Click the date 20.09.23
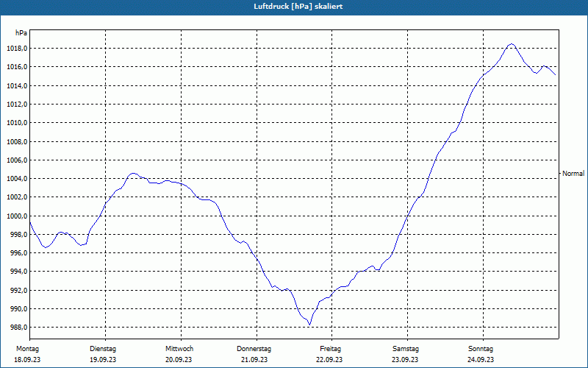The image size is (588, 368). (x=179, y=360)
